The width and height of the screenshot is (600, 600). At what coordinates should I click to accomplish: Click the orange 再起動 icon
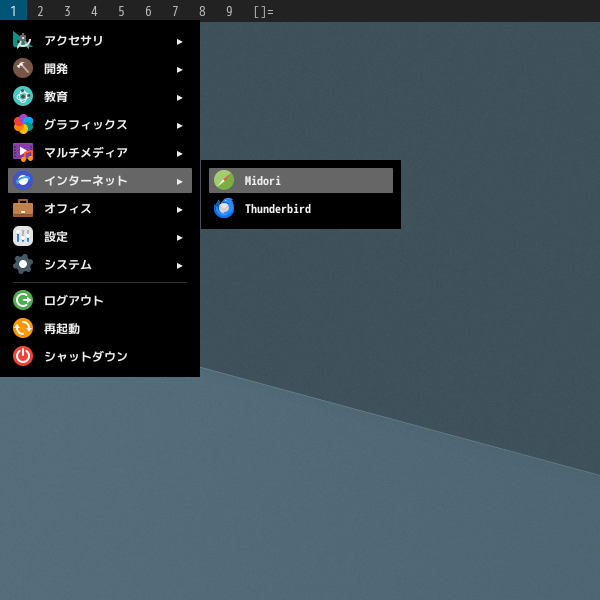23,328
